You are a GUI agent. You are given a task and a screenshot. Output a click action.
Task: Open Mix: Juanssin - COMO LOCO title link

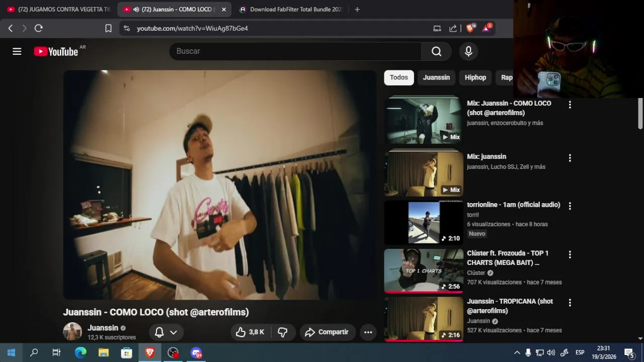point(509,108)
